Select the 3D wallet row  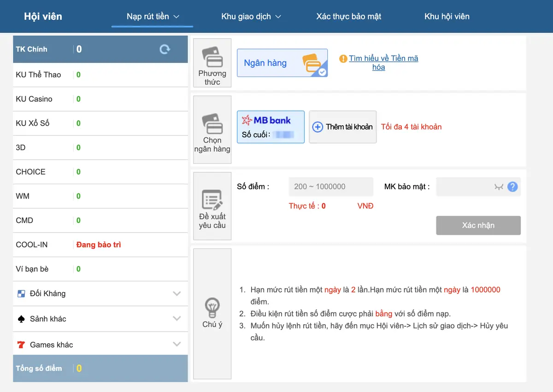(100, 148)
